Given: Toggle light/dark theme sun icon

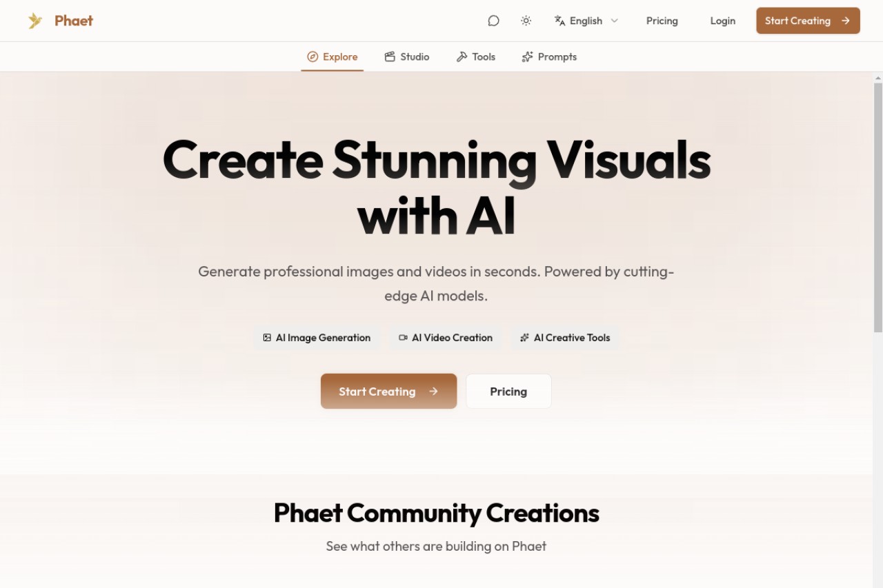Looking at the screenshot, I should click(x=526, y=21).
